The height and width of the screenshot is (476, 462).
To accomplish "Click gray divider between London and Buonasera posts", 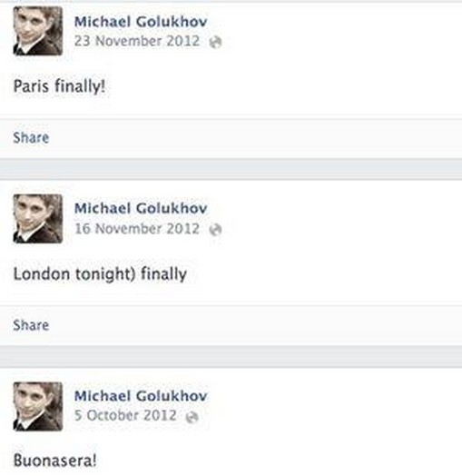I will pos(231,357).
